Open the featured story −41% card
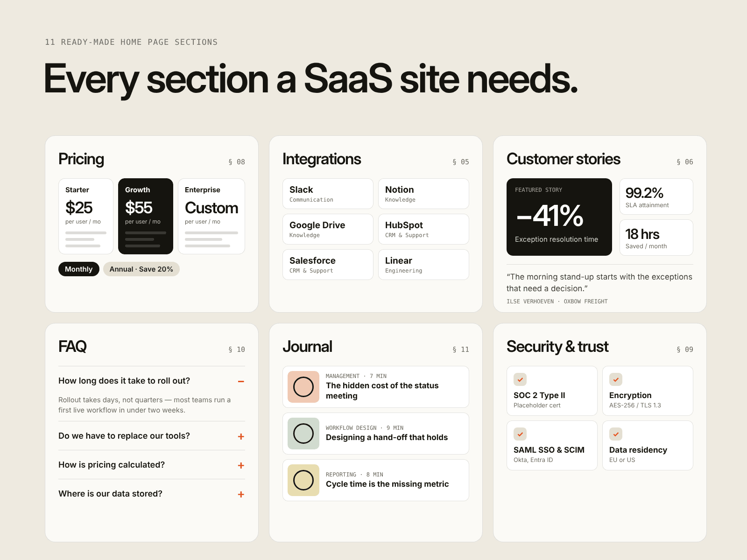The image size is (747, 560). [x=559, y=217]
